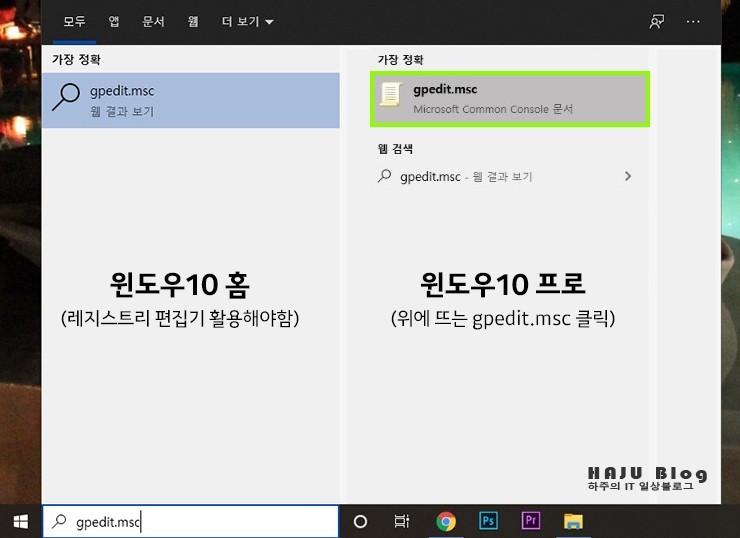The width and height of the screenshot is (740, 538).
Task: Open Task View icon
Action: (402, 521)
